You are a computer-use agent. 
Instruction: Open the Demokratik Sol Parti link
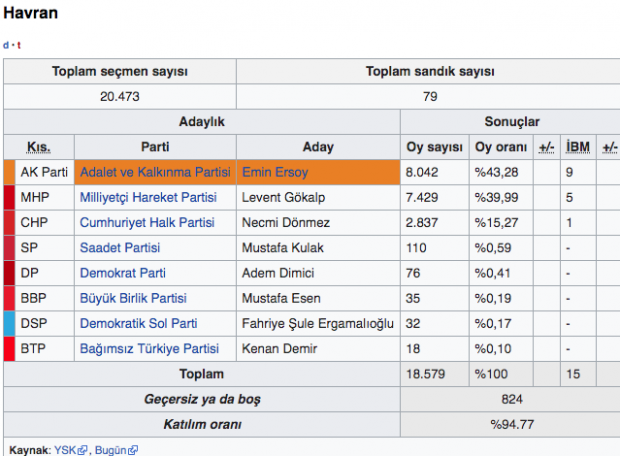coord(138,323)
